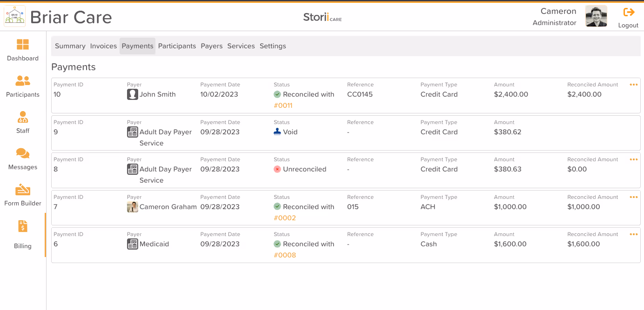This screenshot has width=644, height=310.
Task: Go to the Payers tab
Action: click(212, 46)
